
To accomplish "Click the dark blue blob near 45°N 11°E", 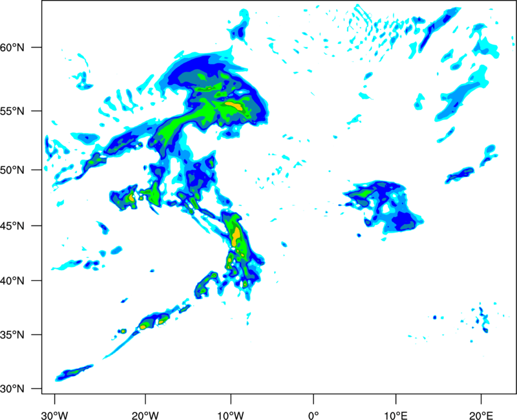I will tap(405, 221).
